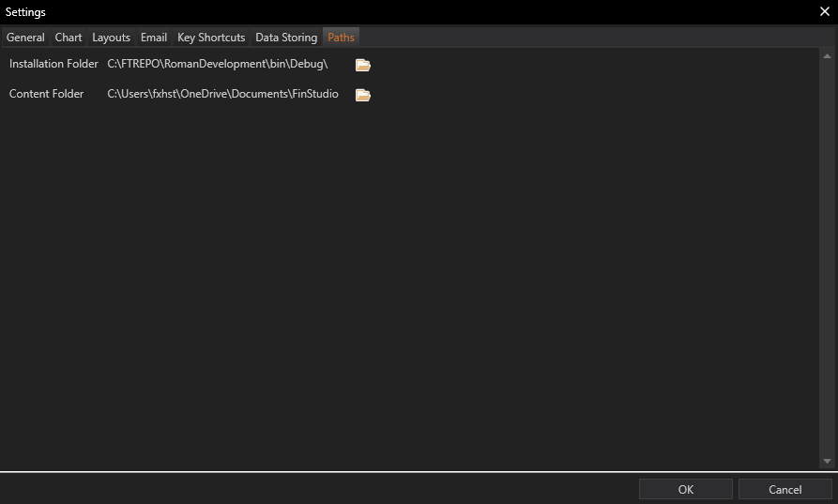Click the Settings title bar text
838x504 pixels.
point(25,12)
